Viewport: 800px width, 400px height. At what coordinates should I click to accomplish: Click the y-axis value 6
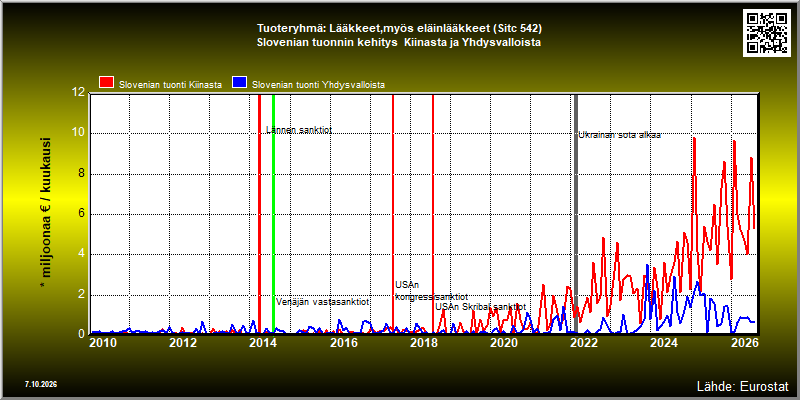click(x=81, y=214)
